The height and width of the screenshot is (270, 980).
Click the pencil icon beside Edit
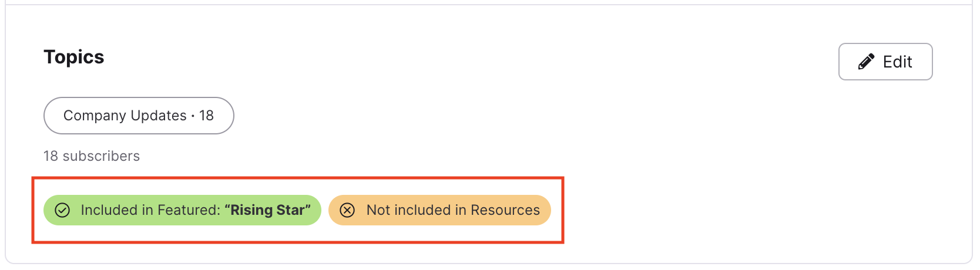tap(866, 62)
